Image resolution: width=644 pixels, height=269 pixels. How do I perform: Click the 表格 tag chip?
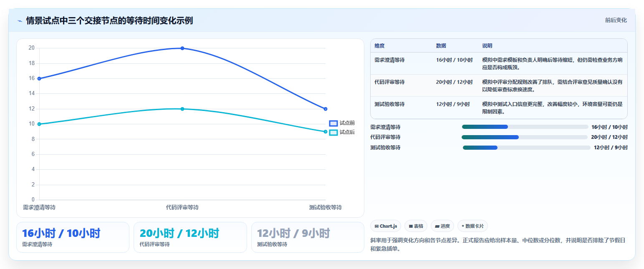pos(416,226)
